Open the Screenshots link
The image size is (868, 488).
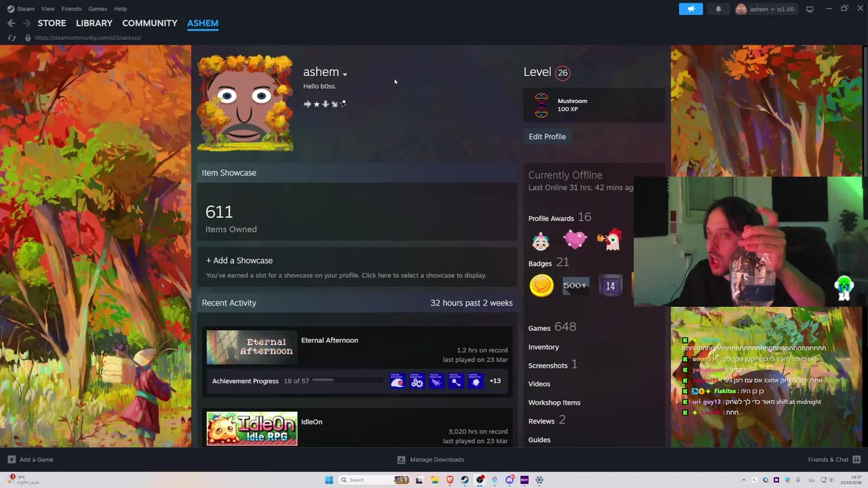[x=553, y=365]
